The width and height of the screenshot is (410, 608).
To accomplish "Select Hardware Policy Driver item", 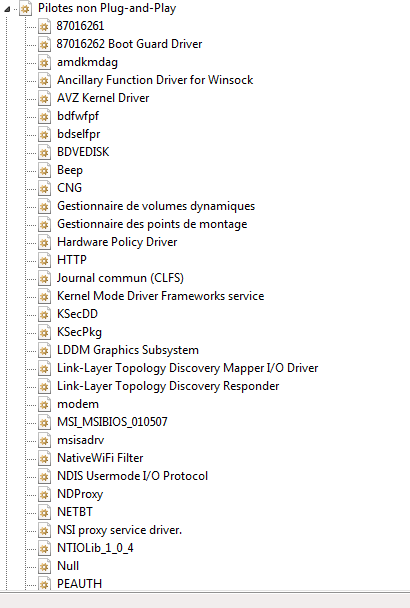I will 117,242.
